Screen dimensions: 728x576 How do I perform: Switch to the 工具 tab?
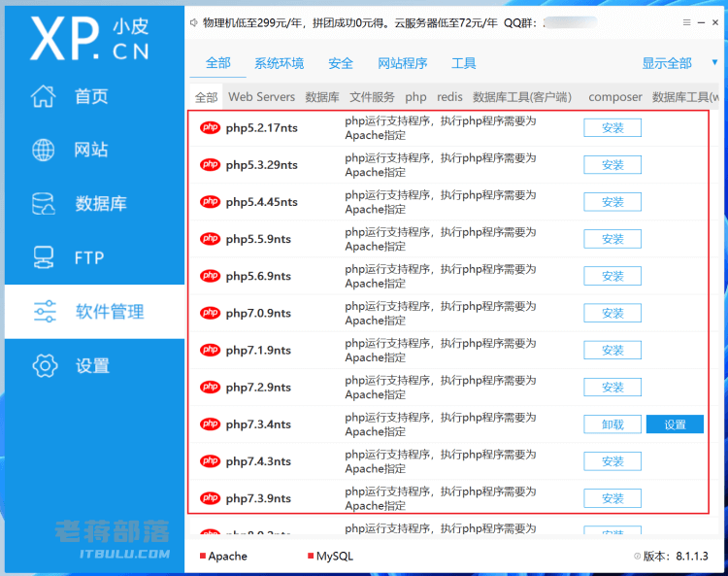(x=464, y=63)
